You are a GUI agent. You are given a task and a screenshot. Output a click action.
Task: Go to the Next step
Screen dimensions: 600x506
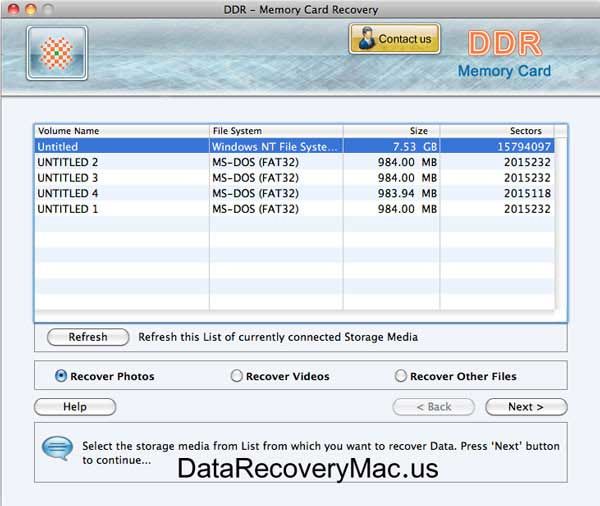click(526, 407)
